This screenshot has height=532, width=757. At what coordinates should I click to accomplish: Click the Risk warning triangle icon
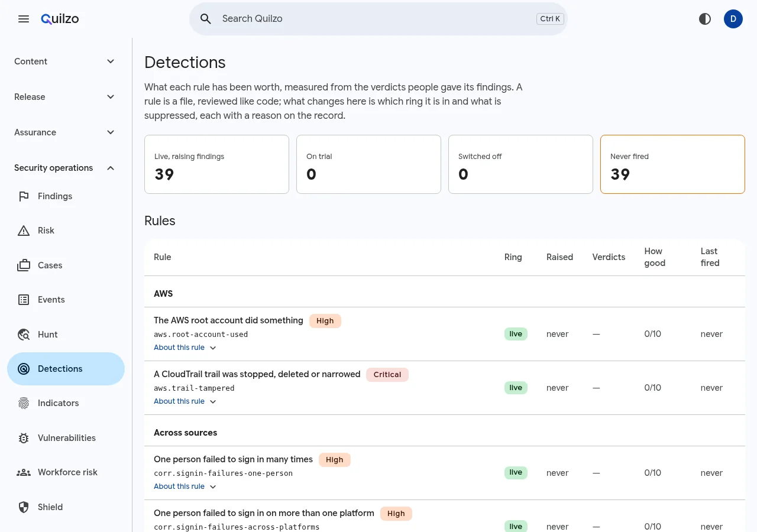pos(24,231)
